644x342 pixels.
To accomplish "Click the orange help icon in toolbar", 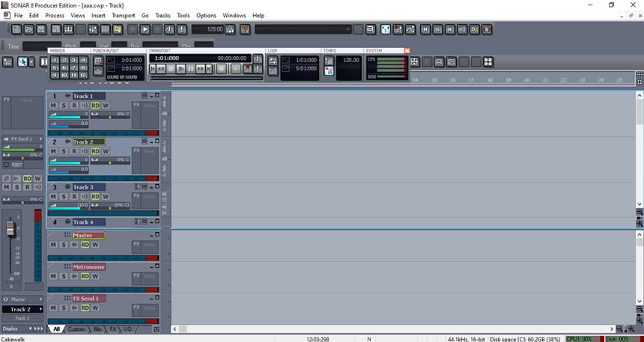I will coord(245,30).
